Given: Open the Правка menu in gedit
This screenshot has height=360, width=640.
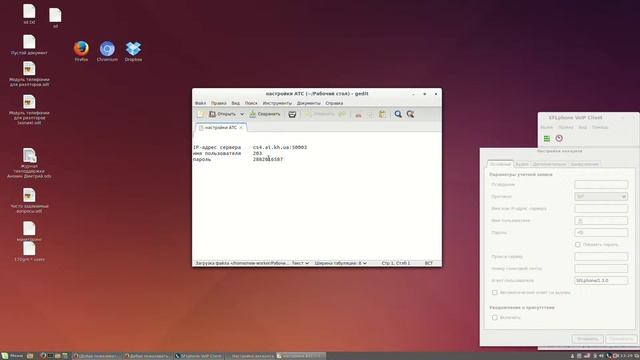Looking at the screenshot, I should [x=219, y=103].
